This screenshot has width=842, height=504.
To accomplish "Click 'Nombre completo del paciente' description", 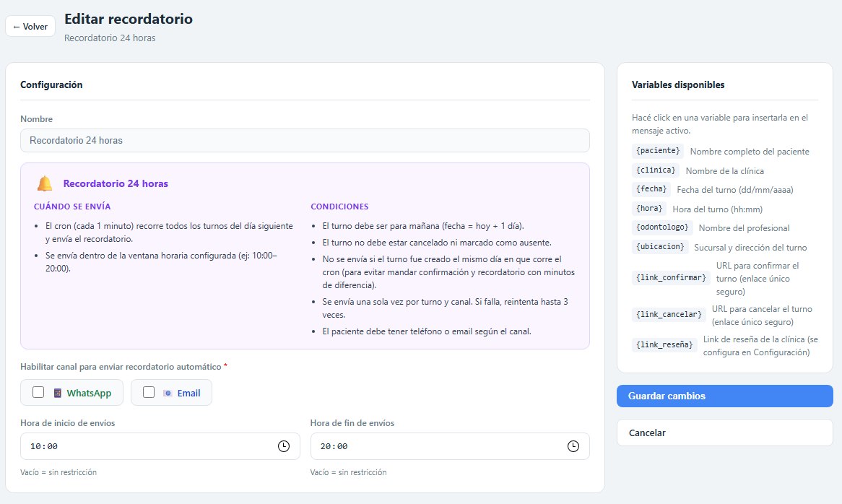I will (750, 152).
